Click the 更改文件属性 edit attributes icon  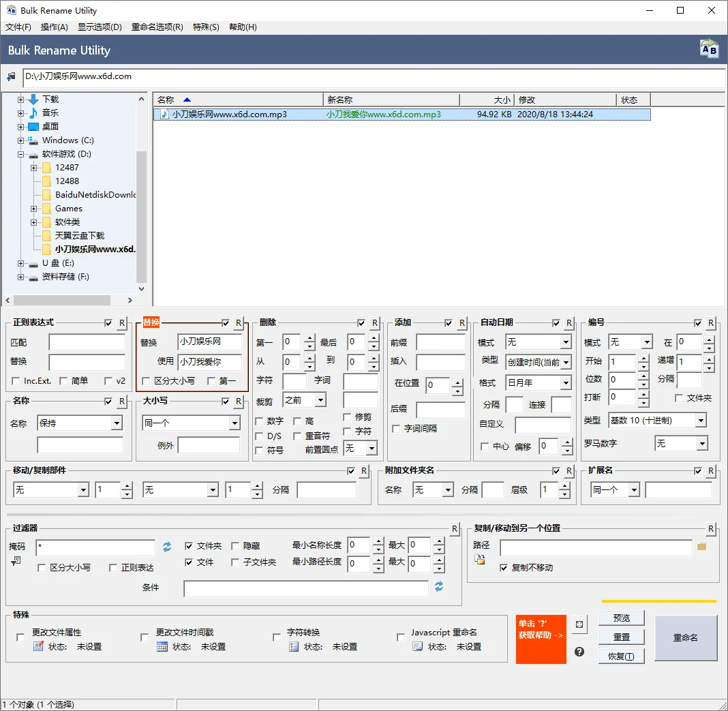[39, 646]
